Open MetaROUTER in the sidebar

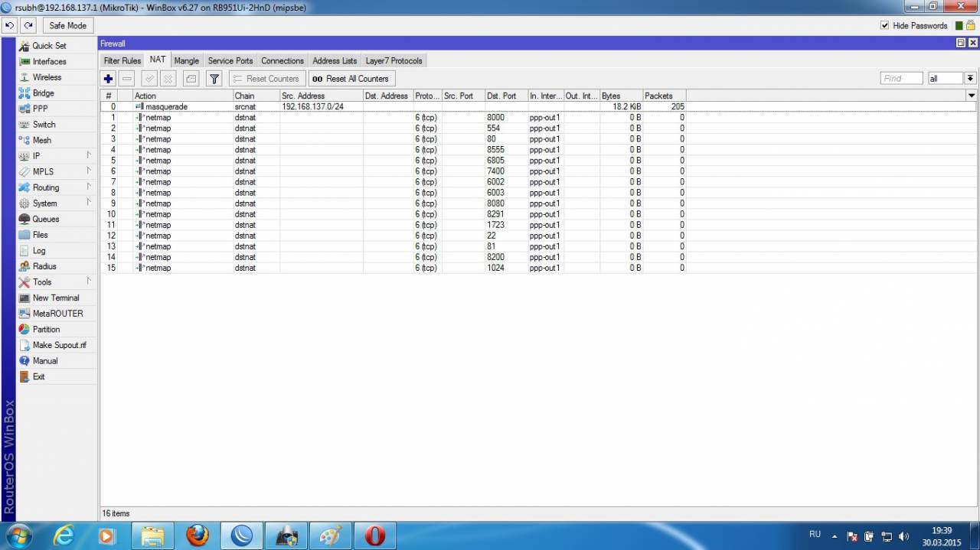(x=57, y=314)
